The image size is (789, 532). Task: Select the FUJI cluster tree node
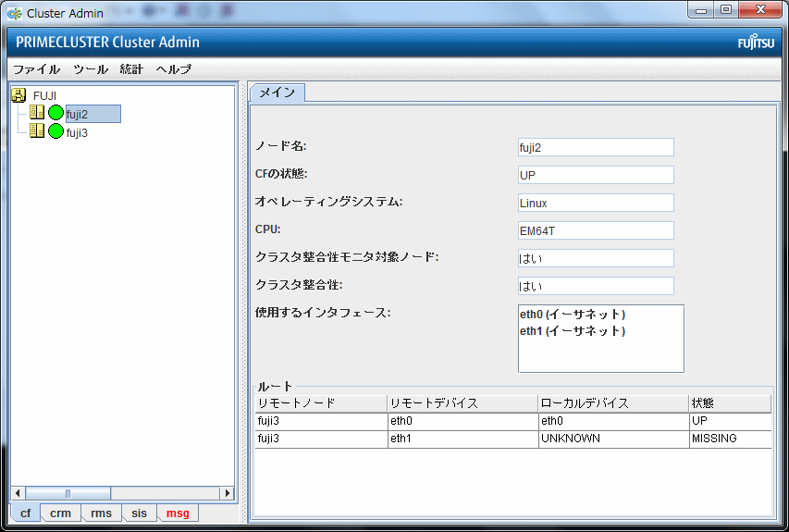[x=44, y=95]
